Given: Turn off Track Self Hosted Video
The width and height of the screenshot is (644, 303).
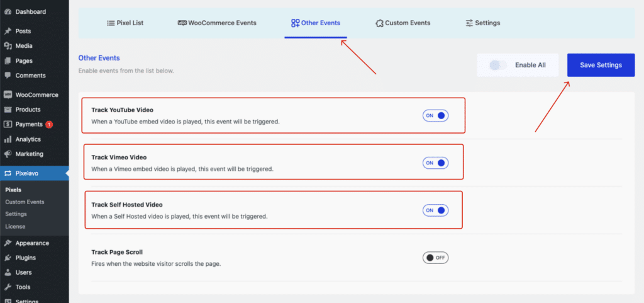Looking at the screenshot, I should pyautogui.click(x=435, y=210).
